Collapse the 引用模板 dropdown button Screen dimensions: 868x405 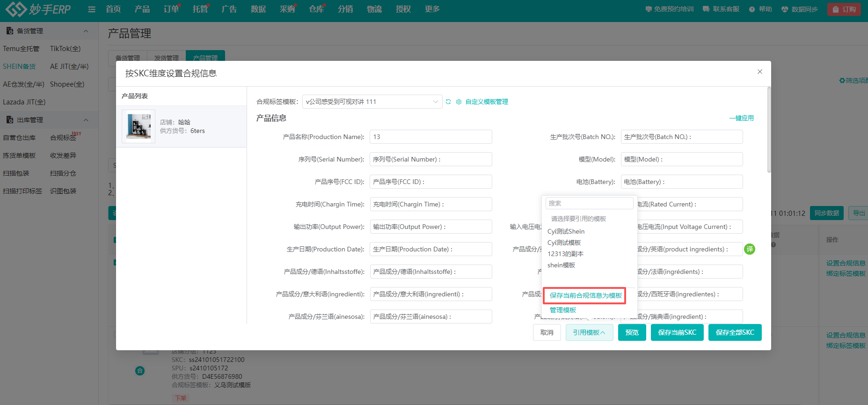point(589,332)
